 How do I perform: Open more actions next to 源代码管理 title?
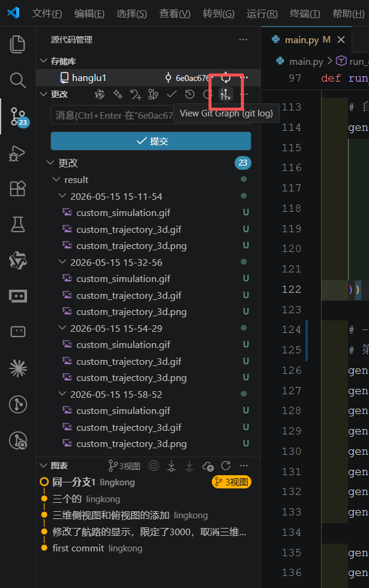243,40
